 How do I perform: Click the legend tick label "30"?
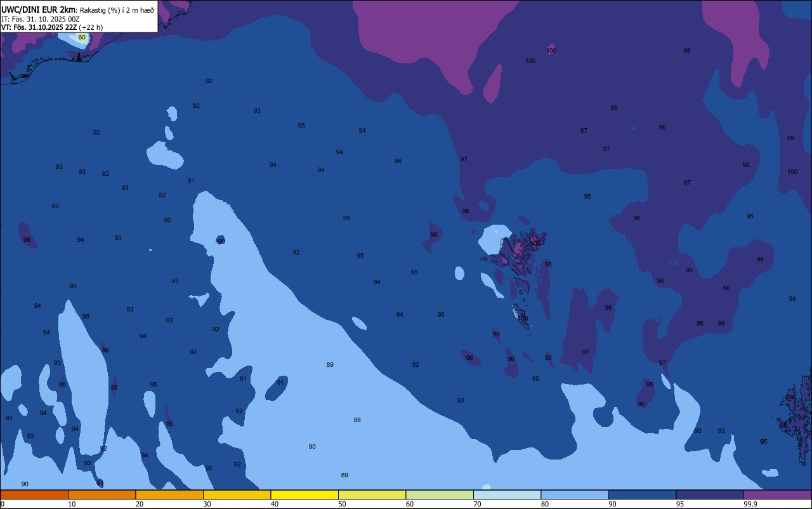coord(207,504)
